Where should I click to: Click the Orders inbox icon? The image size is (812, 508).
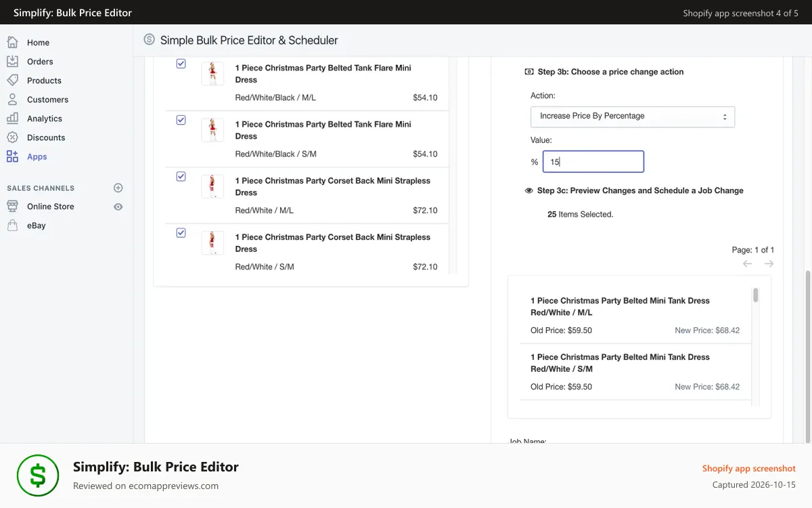point(12,61)
